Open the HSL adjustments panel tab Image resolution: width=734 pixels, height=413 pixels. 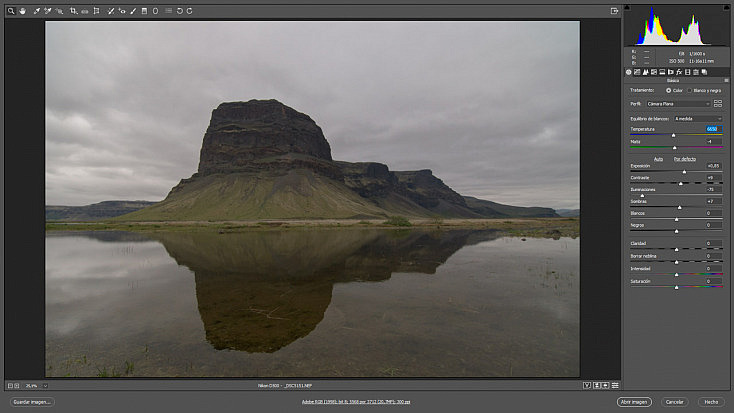(654, 72)
